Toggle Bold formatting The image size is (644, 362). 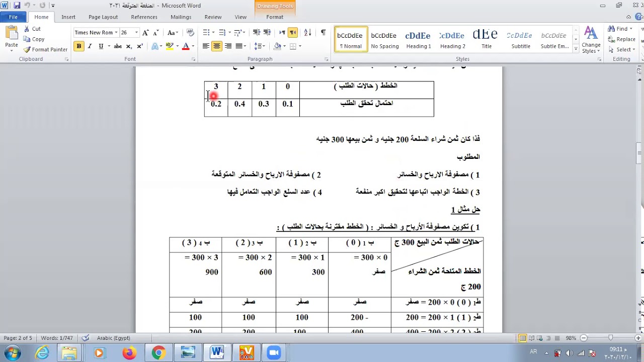[x=78, y=46]
